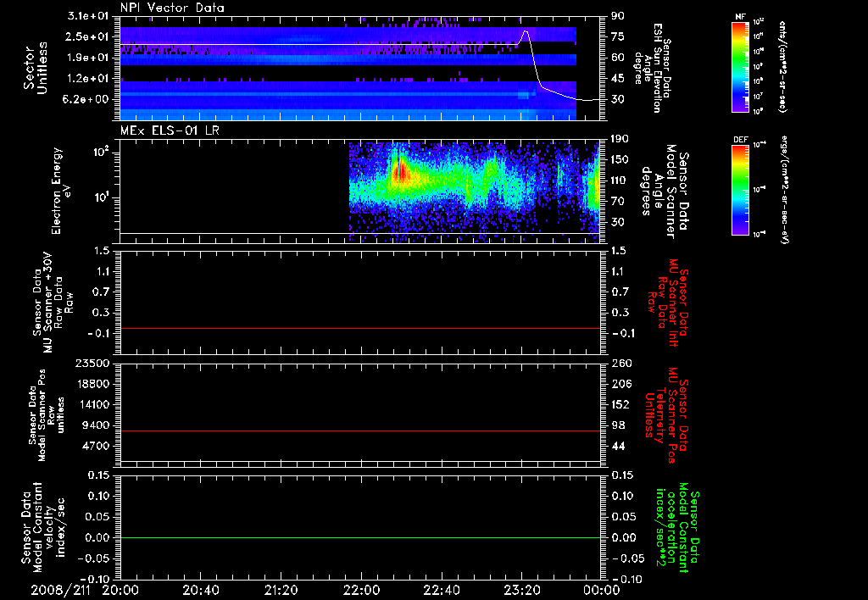Click the green constant velocity line

(359, 537)
